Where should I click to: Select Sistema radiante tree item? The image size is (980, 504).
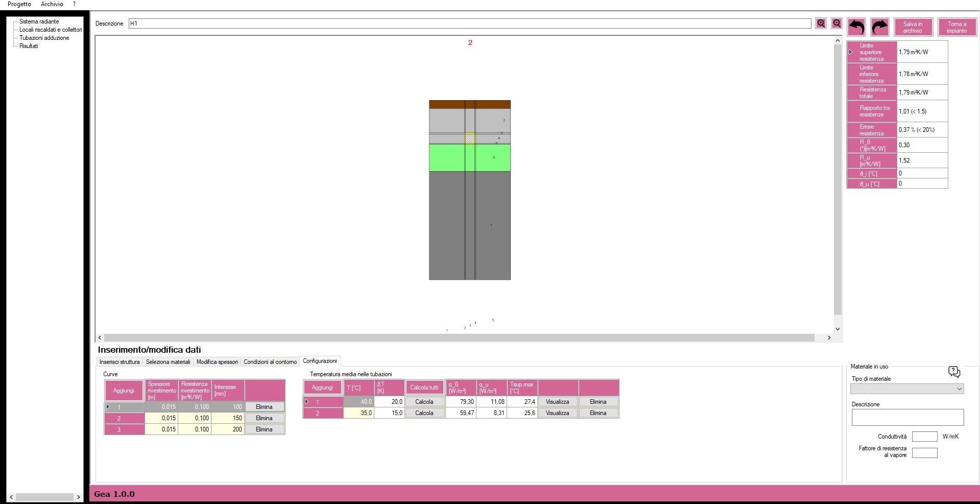39,21
